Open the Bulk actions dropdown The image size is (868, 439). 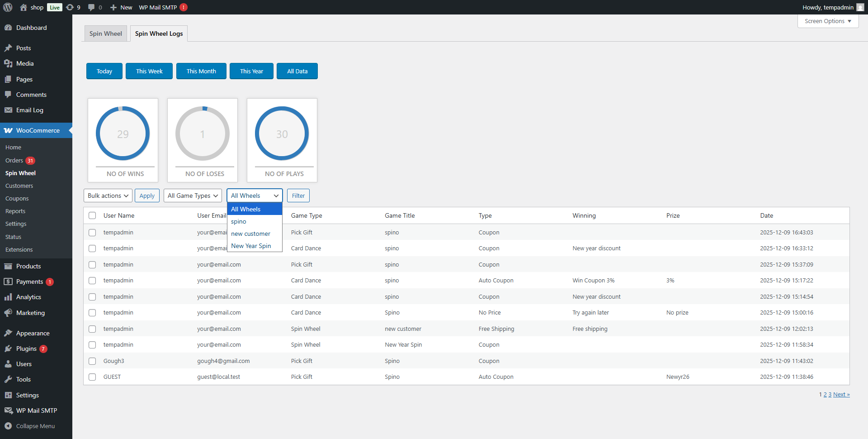click(x=108, y=196)
